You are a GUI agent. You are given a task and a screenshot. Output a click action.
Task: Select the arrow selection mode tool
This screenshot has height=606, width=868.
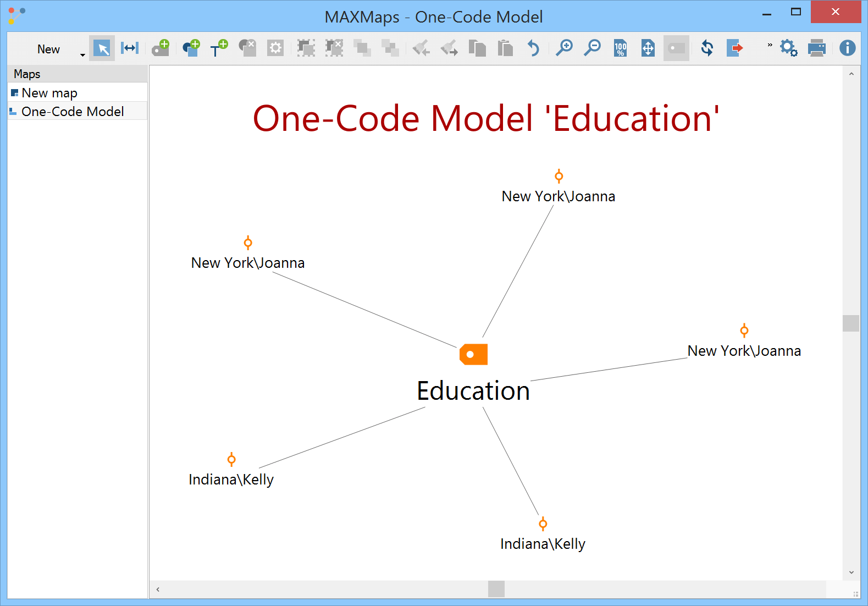tap(102, 48)
